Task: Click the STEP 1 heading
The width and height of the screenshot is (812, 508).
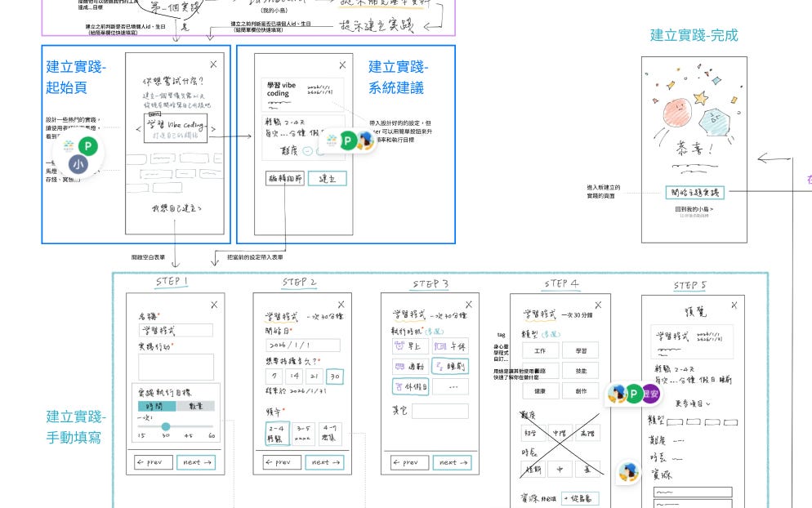Action: [172, 282]
